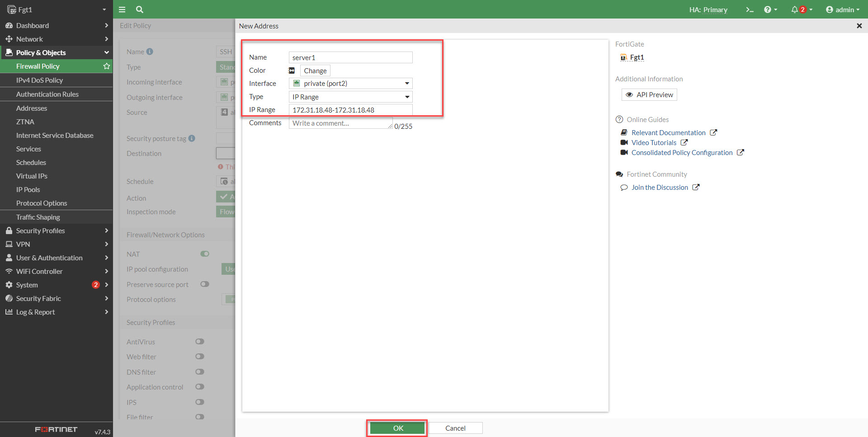The height and width of the screenshot is (437, 868).
Task: Click the HA: Primary status label
Action: pyautogui.click(x=708, y=9)
